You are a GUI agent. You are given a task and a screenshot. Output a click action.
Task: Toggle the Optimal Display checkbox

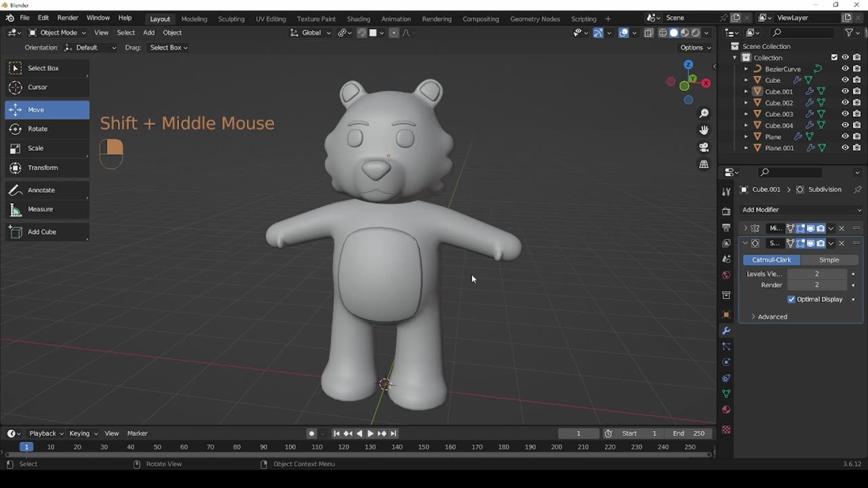[791, 299]
